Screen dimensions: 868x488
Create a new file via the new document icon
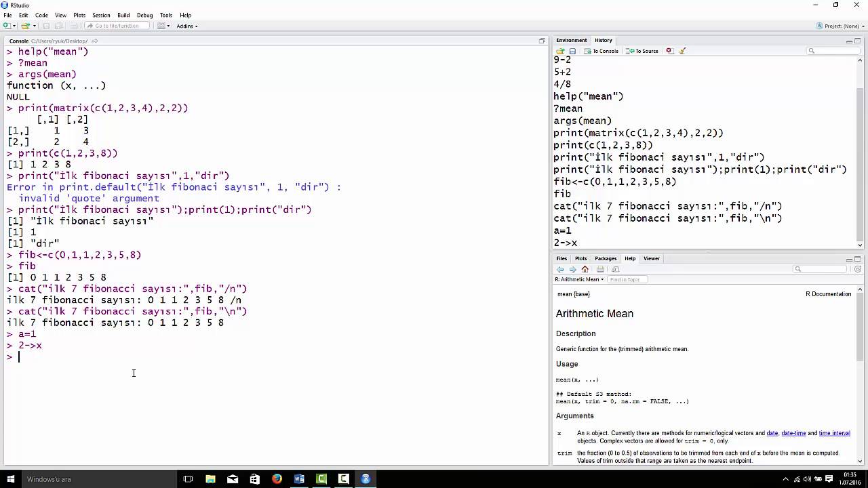click(7, 25)
